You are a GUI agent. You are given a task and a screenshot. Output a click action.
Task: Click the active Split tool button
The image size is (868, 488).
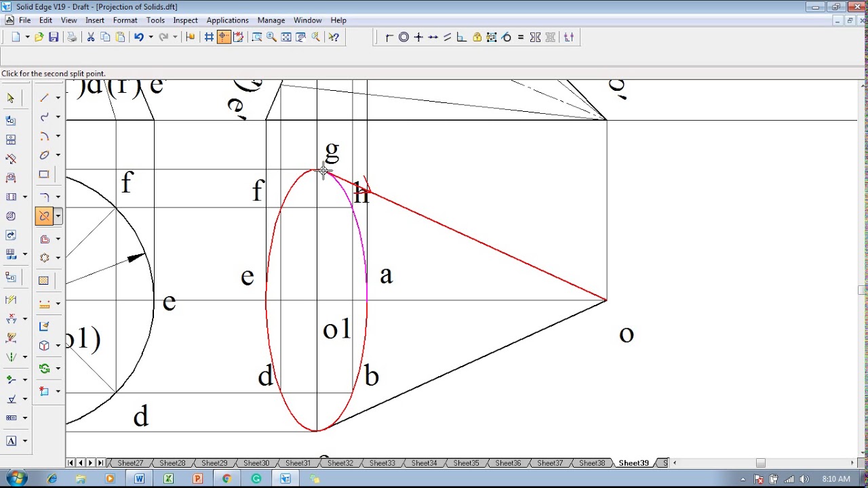[44, 216]
